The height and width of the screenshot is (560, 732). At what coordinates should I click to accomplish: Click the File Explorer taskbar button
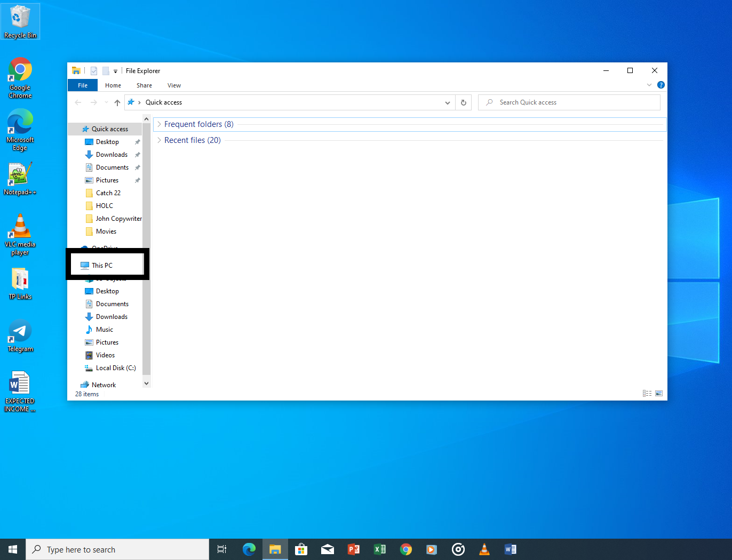tap(275, 549)
